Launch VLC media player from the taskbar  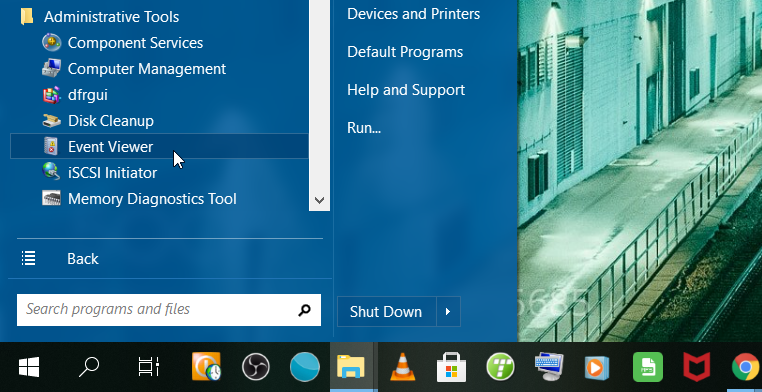click(402, 367)
